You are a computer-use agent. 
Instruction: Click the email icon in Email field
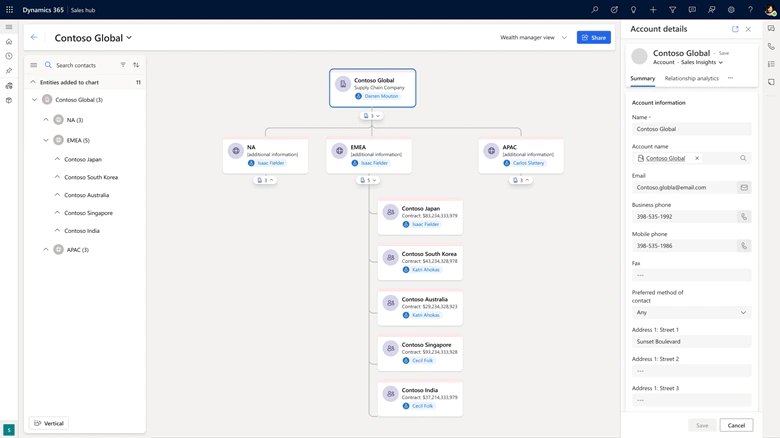743,187
